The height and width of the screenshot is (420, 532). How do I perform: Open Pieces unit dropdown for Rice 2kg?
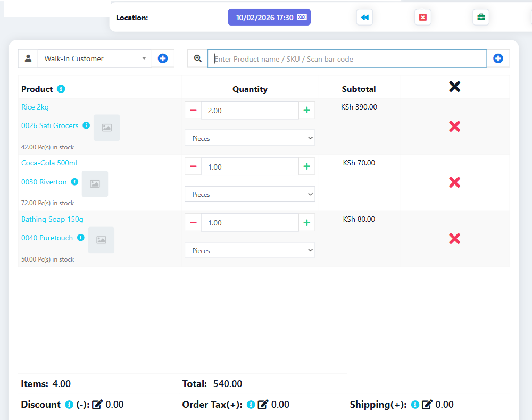250,138
